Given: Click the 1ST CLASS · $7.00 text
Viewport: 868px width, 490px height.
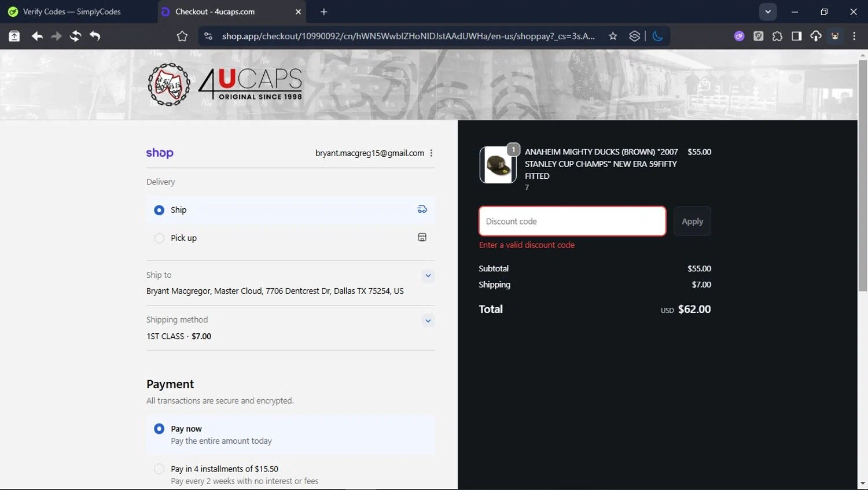Looking at the screenshot, I should point(179,336).
